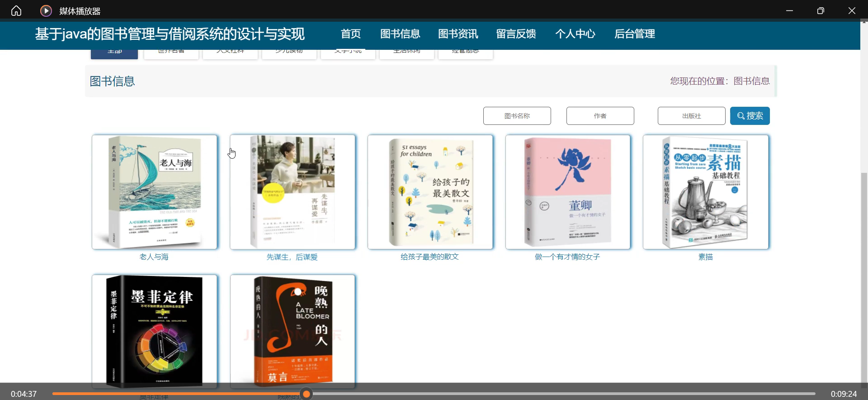Click the 作者 search field

pyautogui.click(x=600, y=116)
